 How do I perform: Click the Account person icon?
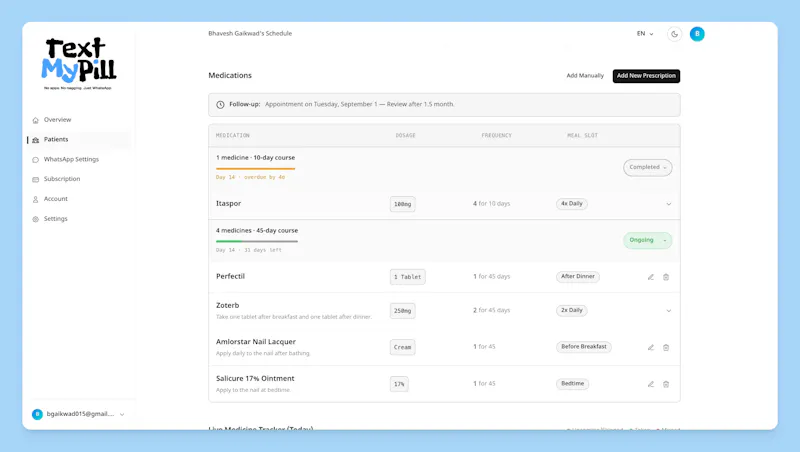35,199
